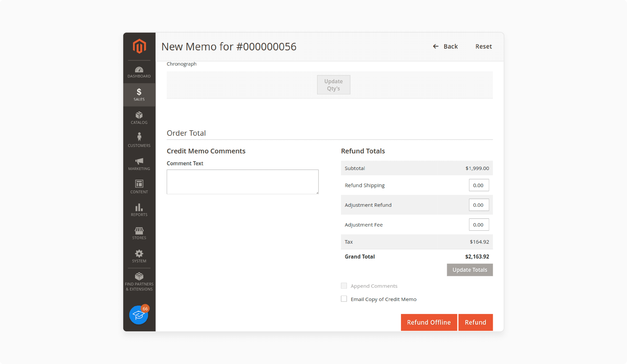Click the Reset button
Viewport: 627px width, 364px height.
483,46
